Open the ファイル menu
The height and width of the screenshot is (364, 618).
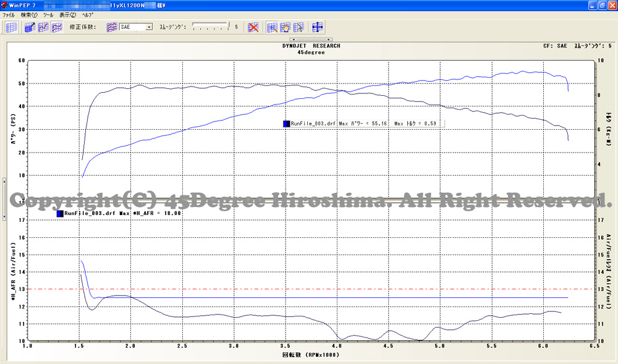click(x=9, y=14)
